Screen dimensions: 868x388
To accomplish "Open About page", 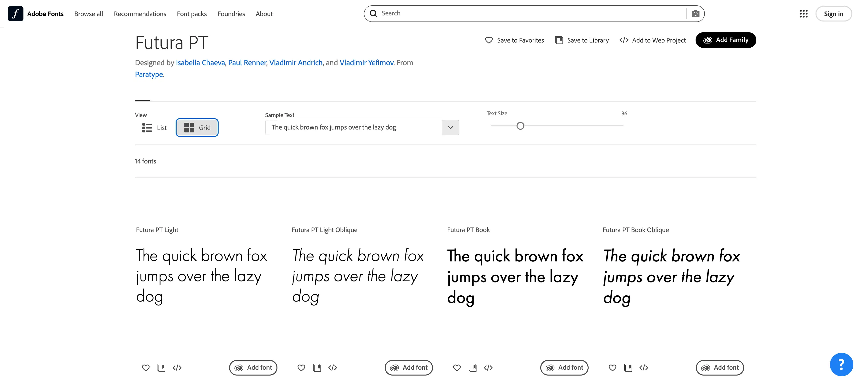I will 264,14.
